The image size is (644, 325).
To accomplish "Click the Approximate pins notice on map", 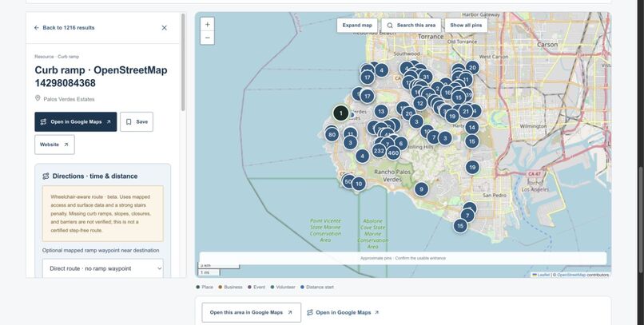I will [x=403, y=259].
